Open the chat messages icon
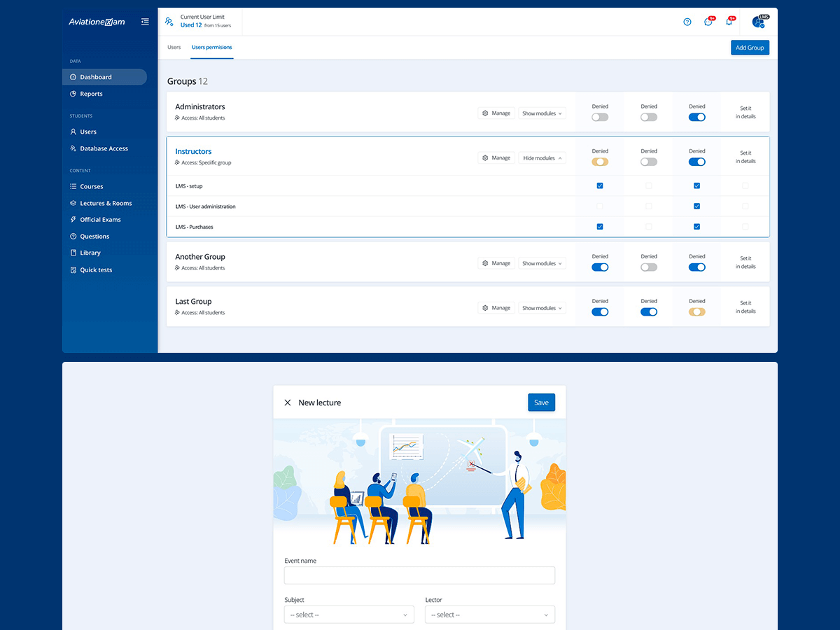Viewport: 840px width, 630px height. pos(708,22)
